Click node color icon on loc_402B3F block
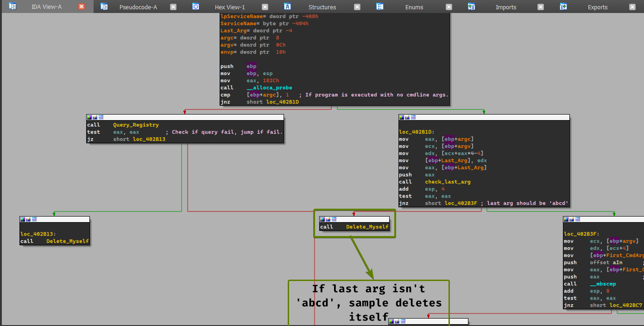644x326 pixels. [566, 219]
